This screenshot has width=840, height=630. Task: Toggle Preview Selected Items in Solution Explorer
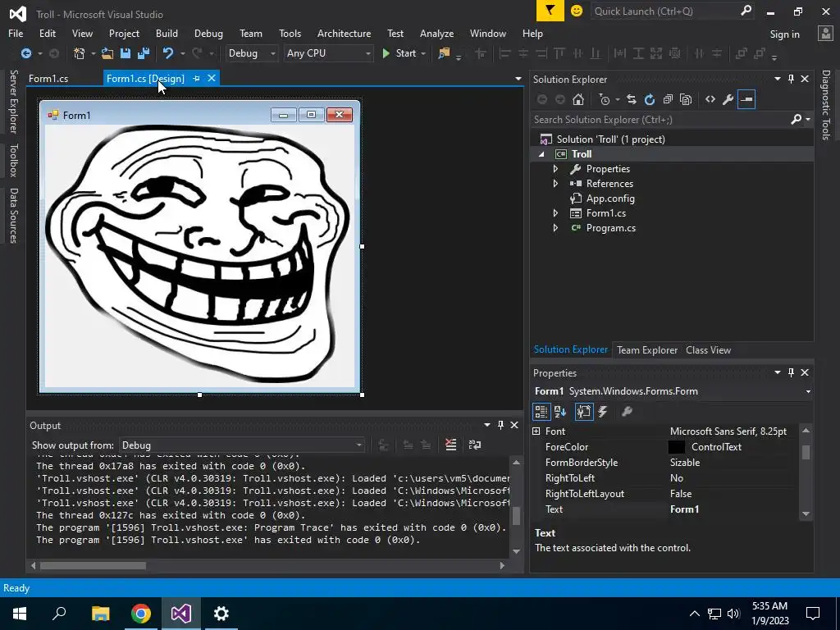coord(746,99)
